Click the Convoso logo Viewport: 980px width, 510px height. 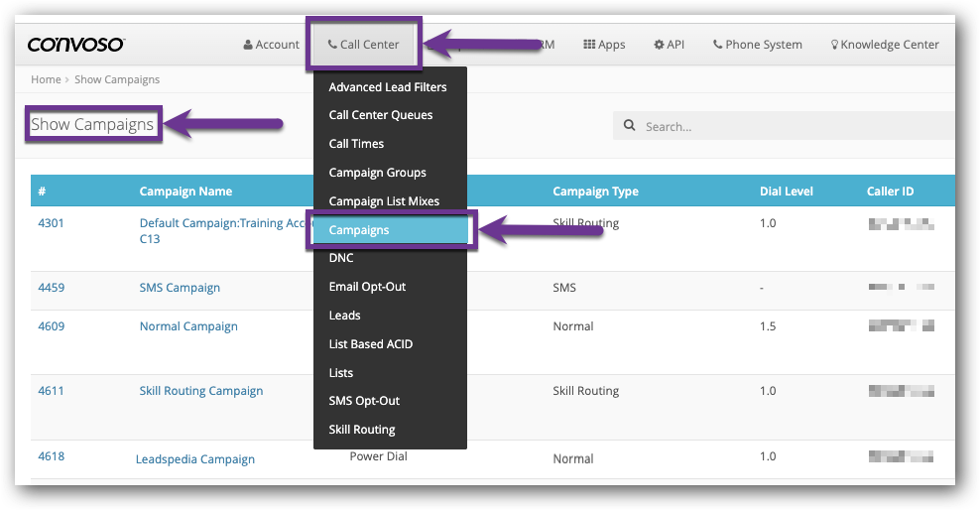[x=75, y=45]
